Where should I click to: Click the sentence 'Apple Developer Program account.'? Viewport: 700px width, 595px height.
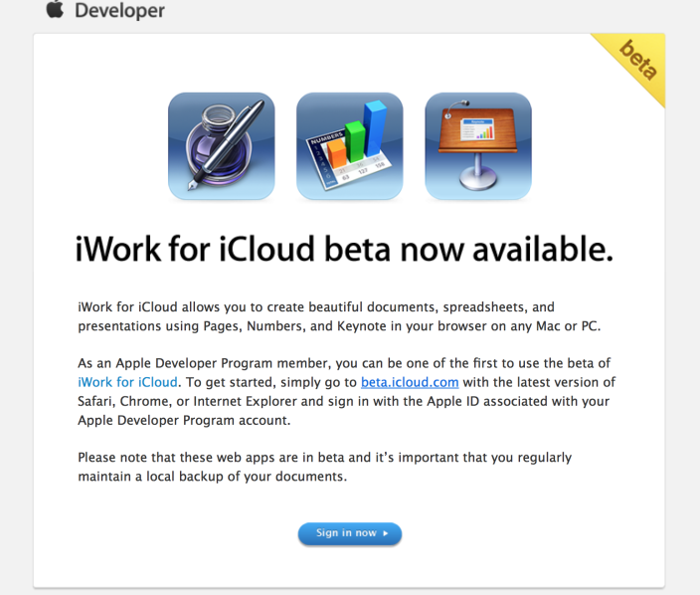(184, 420)
